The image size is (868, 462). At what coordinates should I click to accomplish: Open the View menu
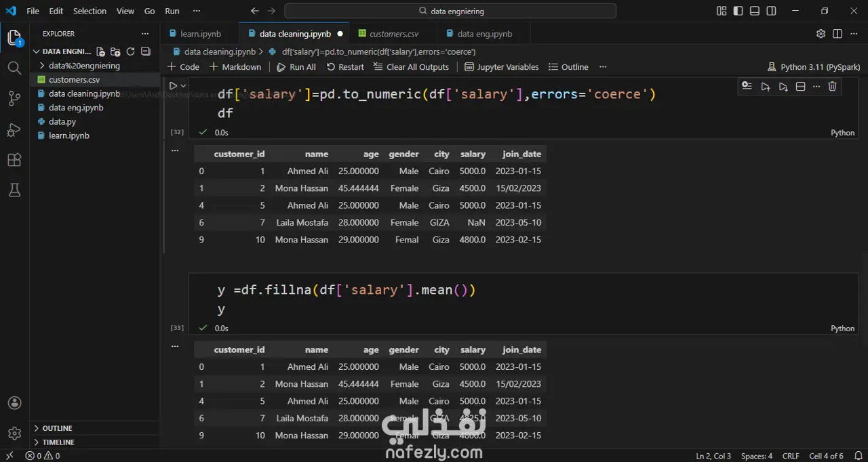125,11
